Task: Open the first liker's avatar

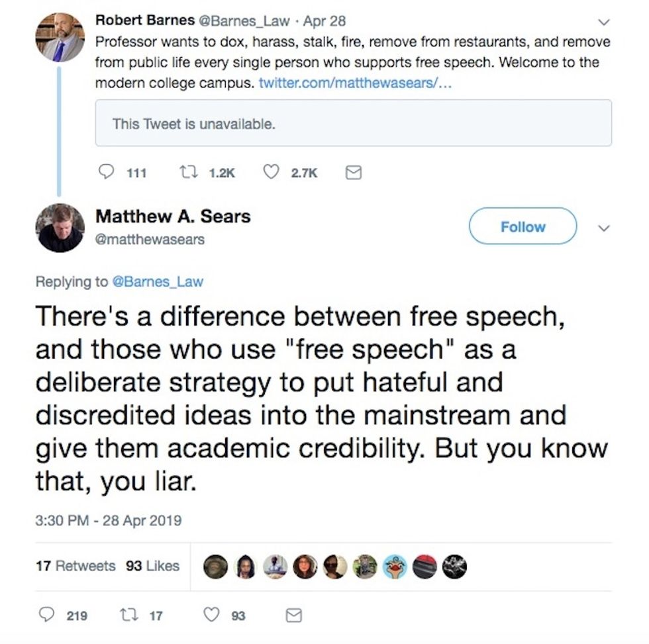Action: 216,567
